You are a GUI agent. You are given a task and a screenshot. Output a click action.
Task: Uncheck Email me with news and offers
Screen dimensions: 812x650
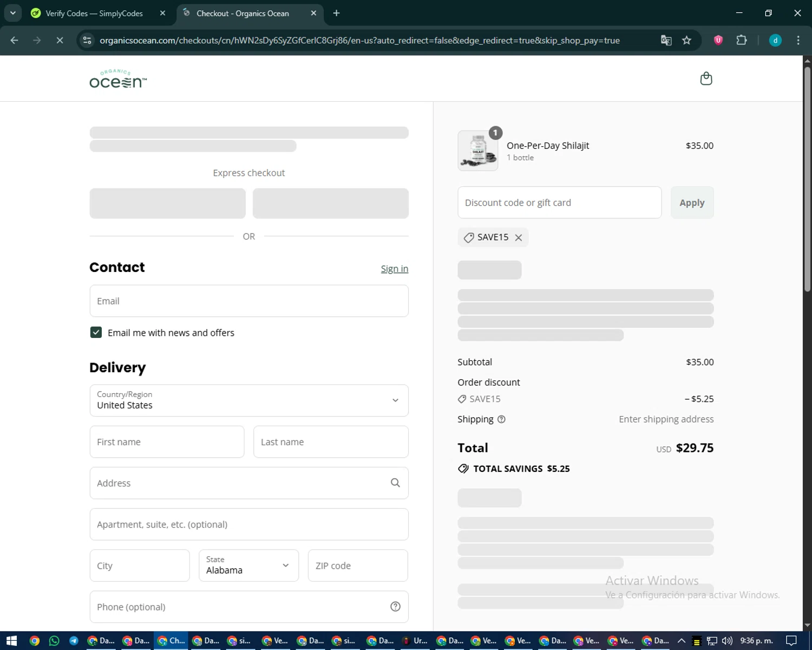click(x=96, y=333)
